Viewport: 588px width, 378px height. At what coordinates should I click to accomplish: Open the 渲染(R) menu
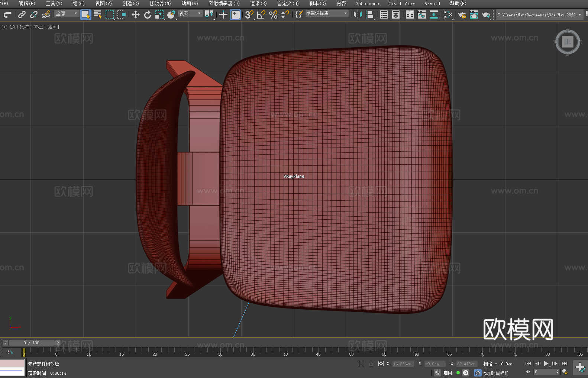(258, 3)
